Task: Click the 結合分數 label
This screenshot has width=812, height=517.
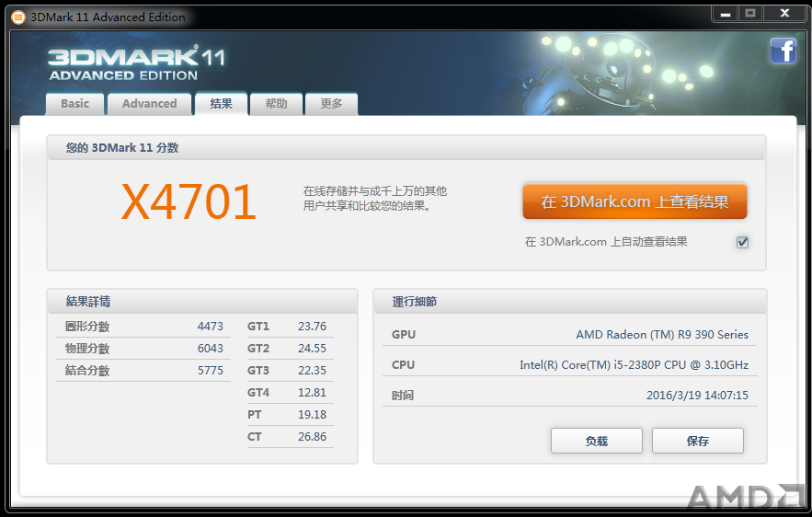Action: 87,371
